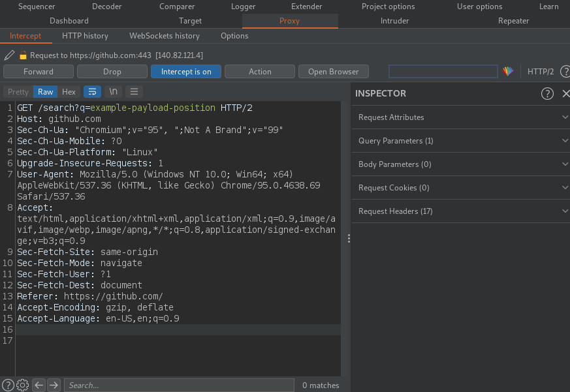Click the Sec-Fetch-Mode: navigate line
The width and height of the screenshot is (570, 392).
[80, 263]
